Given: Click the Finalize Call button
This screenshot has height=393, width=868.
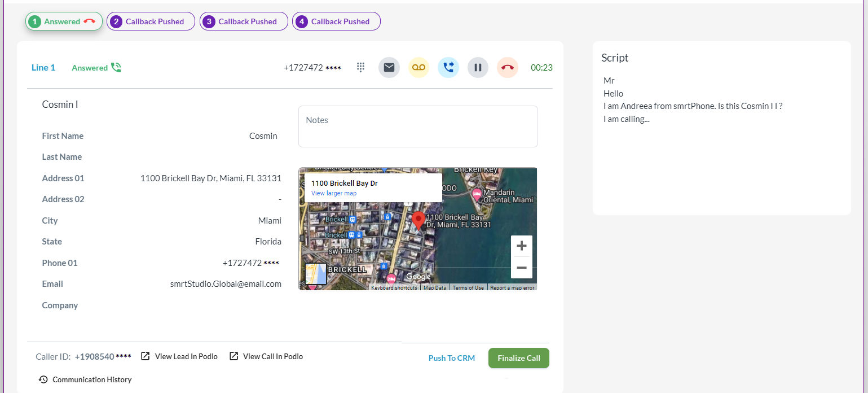Looking at the screenshot, I should tap(518, 358).
